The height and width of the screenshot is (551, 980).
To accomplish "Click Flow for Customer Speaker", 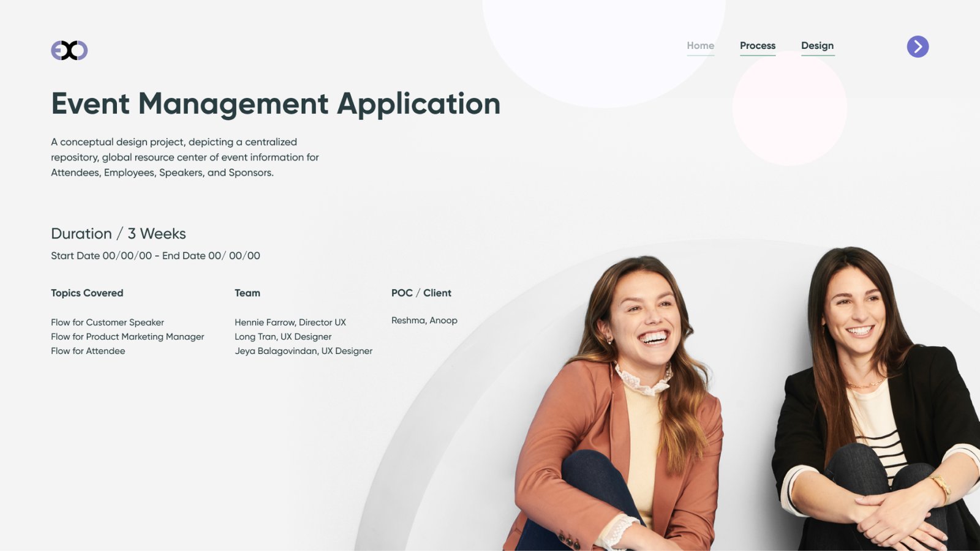I will 107,323.
